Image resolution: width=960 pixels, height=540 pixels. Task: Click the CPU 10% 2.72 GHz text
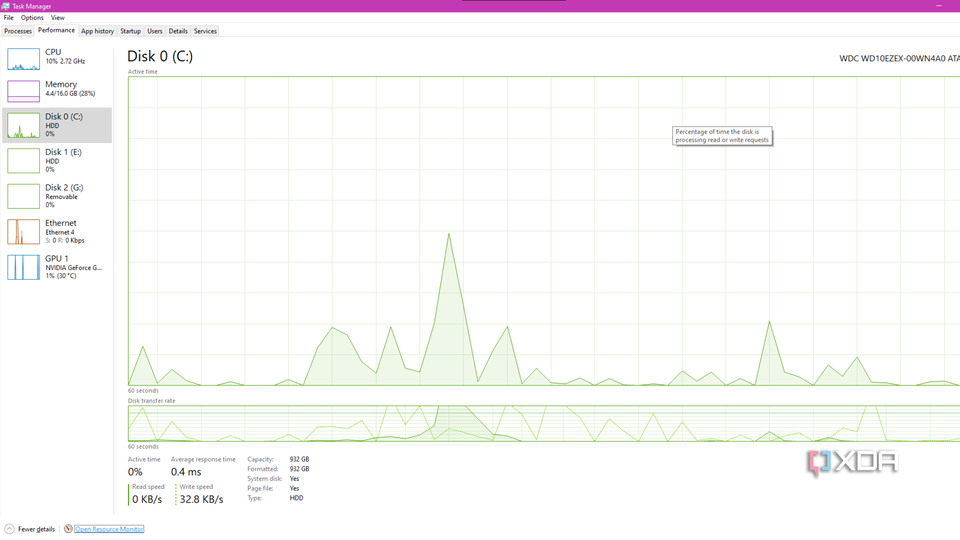[x=65, y=61]
